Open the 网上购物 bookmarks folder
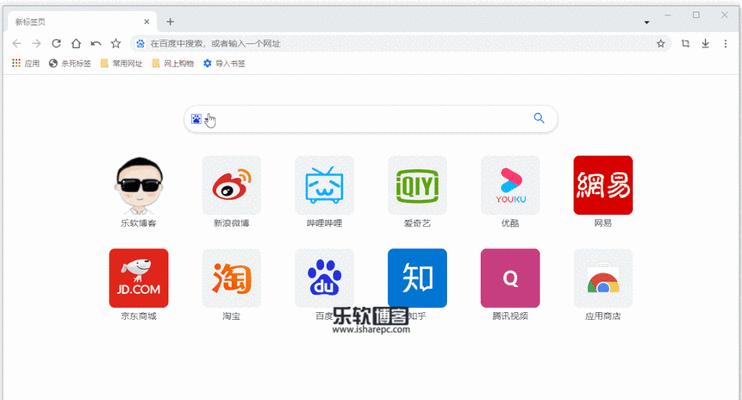Viewport: 742px width, 400px height. click(x=173, y=63)
